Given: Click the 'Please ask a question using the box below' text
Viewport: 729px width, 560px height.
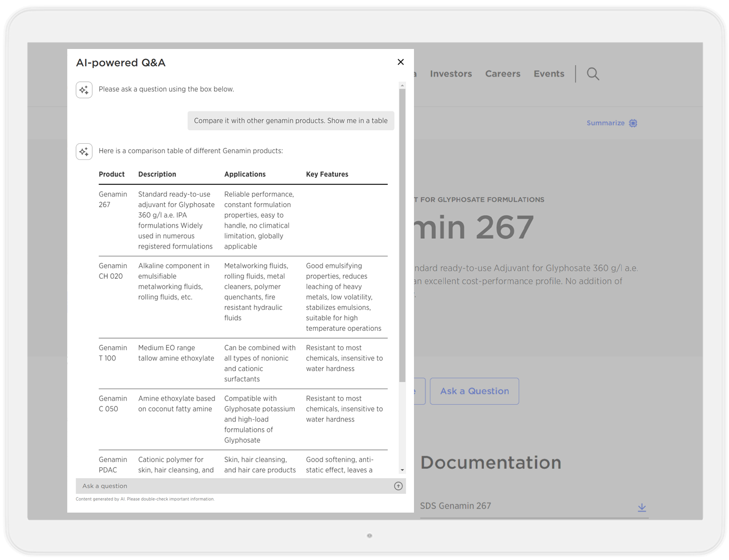Looking at the screenshot, I should pyautogui.click(x=167, y=90).
